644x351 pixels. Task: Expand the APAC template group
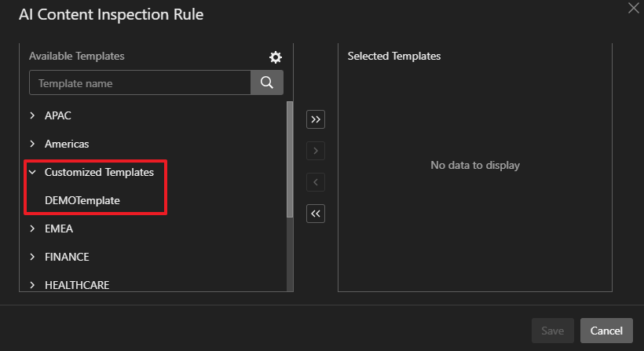[x=33, y=115]
